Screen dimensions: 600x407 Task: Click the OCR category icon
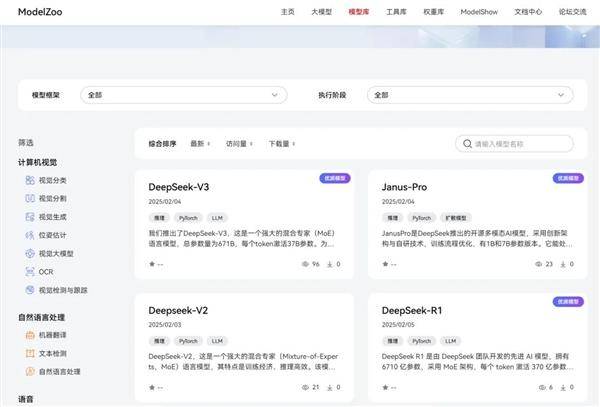pos(30,271)
